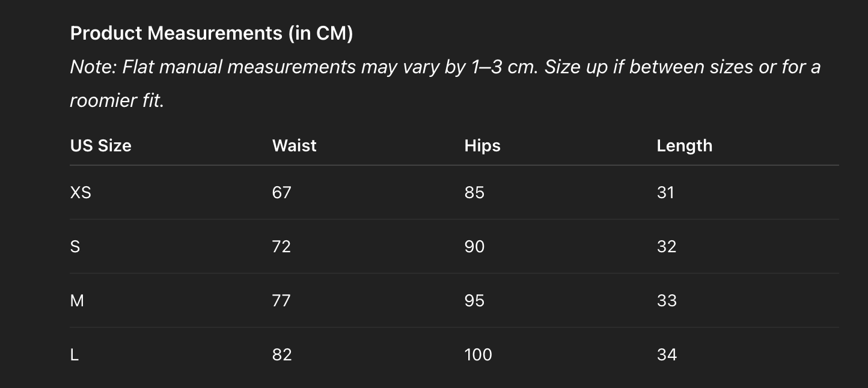The image size is (868, 388).
Task: Click the L length value 34
Action: tap(667, 354)
